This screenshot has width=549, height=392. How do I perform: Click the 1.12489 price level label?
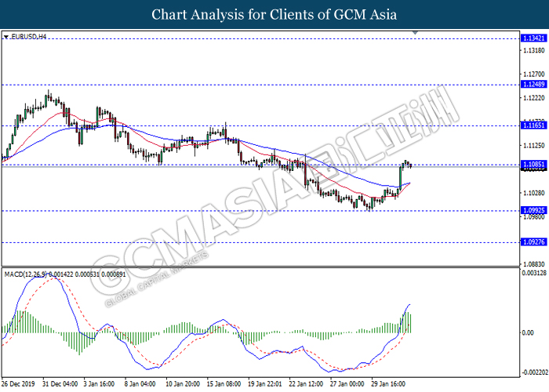click(533, 85)
